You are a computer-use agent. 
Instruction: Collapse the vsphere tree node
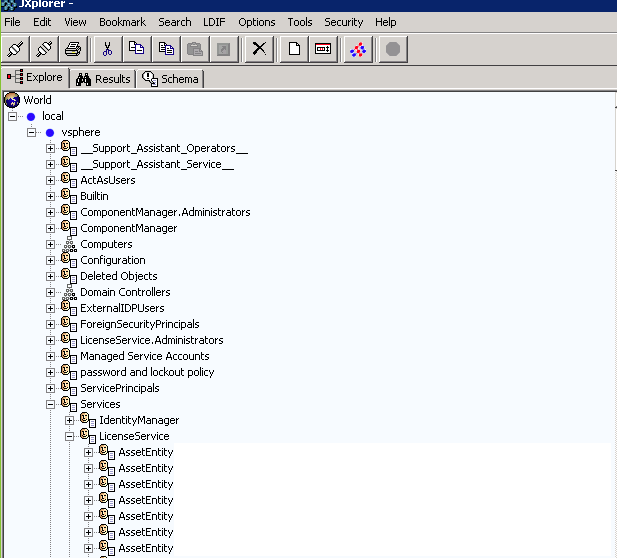(x=31, y=133)
